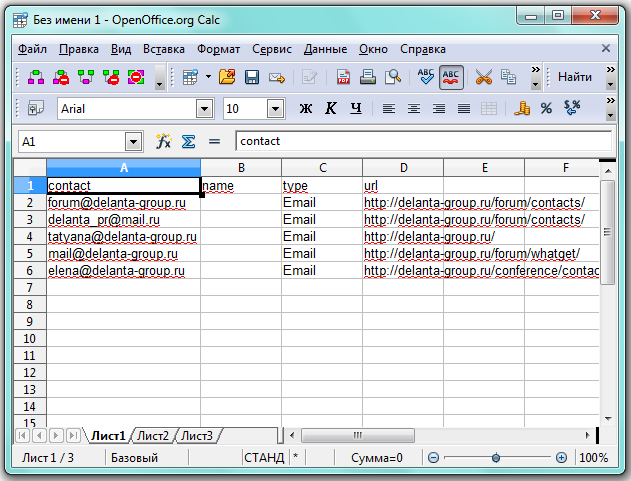Toggle СТАНД selection mode in status bar
The width and height of the screenshot is (631, 481).
click(x=264, y=458)
